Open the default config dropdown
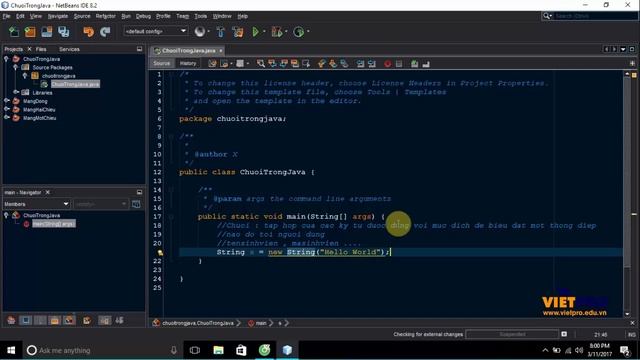 (x=155, y=31)
